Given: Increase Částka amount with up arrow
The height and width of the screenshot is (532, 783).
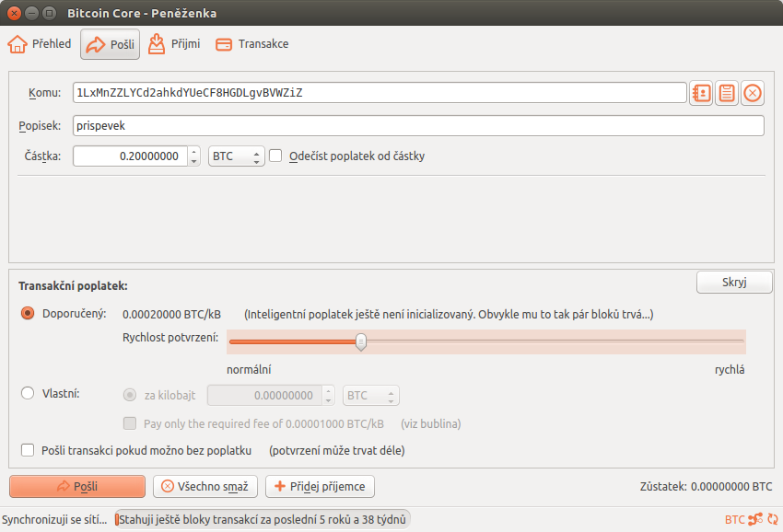Looking at the screenshot, I should pos(193,151).
